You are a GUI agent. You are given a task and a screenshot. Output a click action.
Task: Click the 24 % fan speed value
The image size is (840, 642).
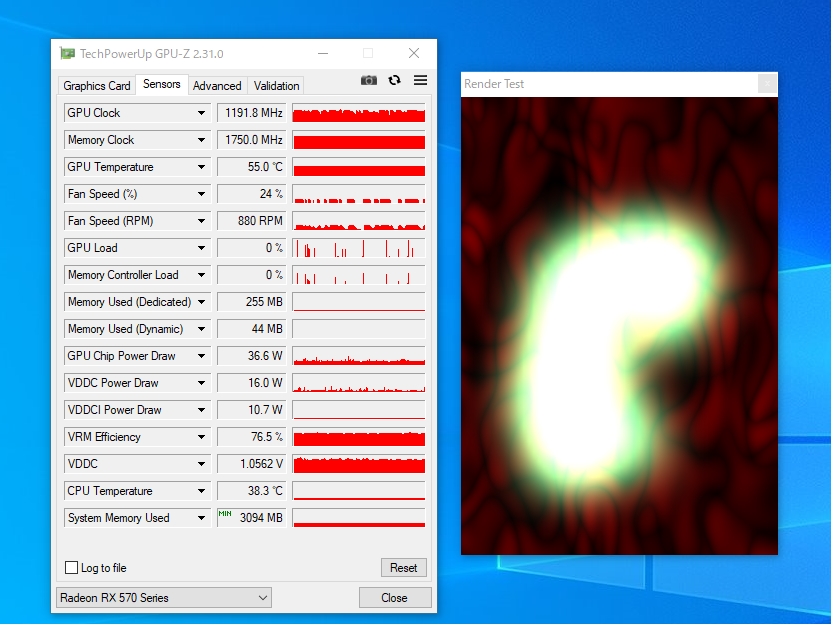(252, 194)
